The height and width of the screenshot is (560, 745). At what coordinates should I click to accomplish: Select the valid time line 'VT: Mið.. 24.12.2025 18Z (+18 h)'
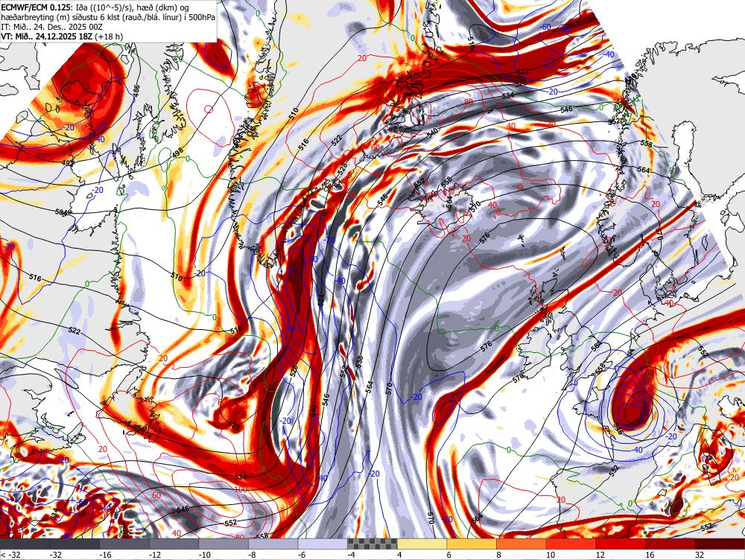[63, 36]
